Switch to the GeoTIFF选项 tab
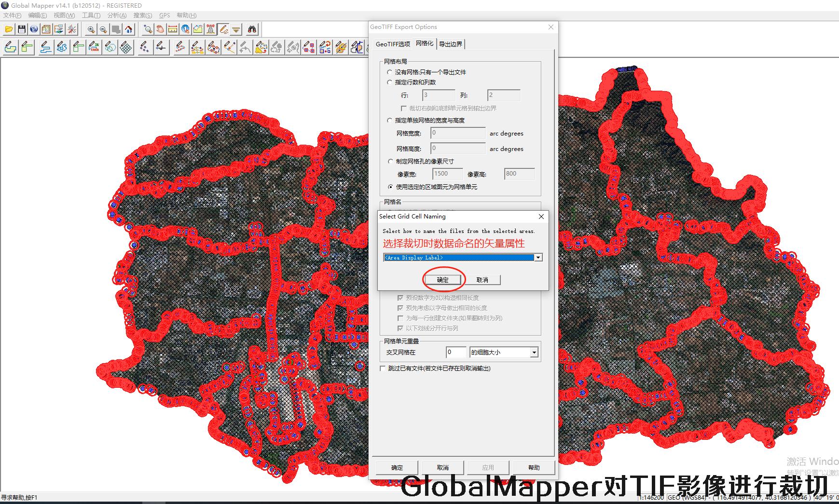Image resolution: width=839 pixels, height=504 pixels. [x=393, y=44]
